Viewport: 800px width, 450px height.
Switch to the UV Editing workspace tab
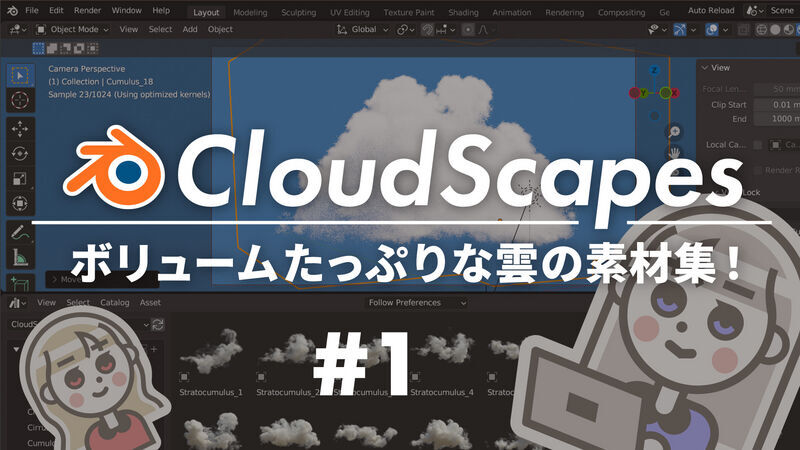[x=349, y=12]
